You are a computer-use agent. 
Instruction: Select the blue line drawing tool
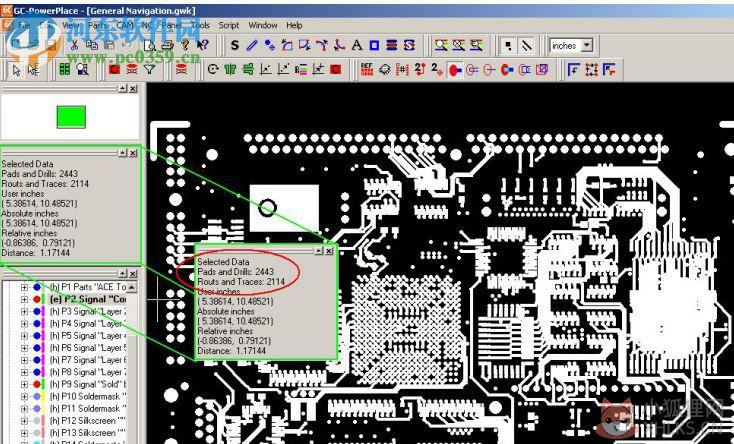point(252,45)
